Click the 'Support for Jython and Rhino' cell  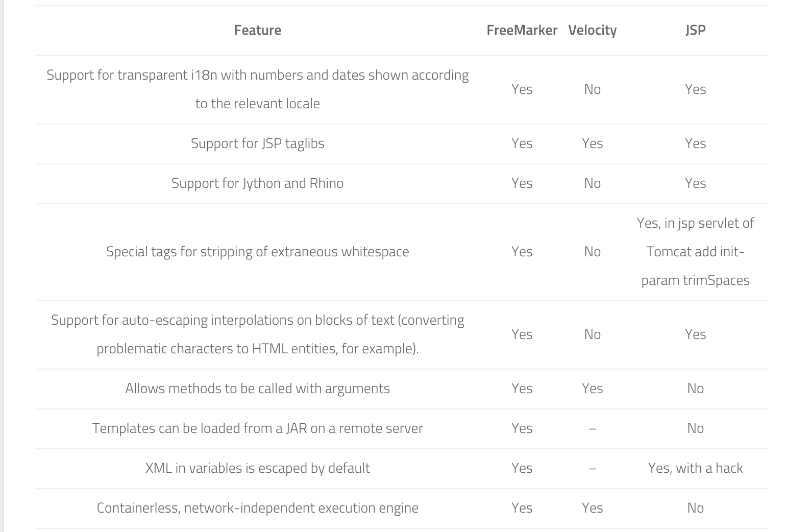pyautogui.click(x=257, y=183)
